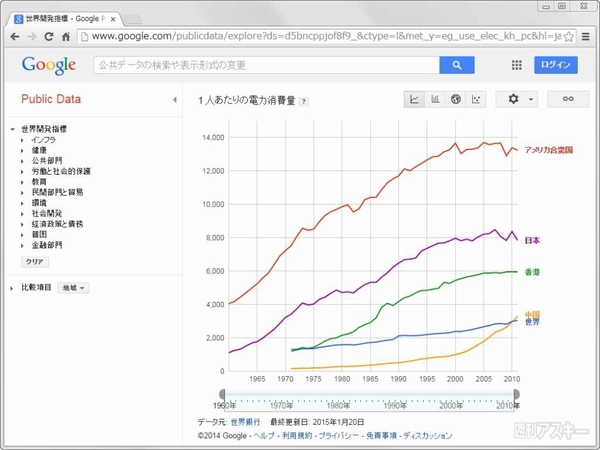The width and height of the screenshot is (600, 450).
Task: Expand the 教育 category
Action: (22, 182)
